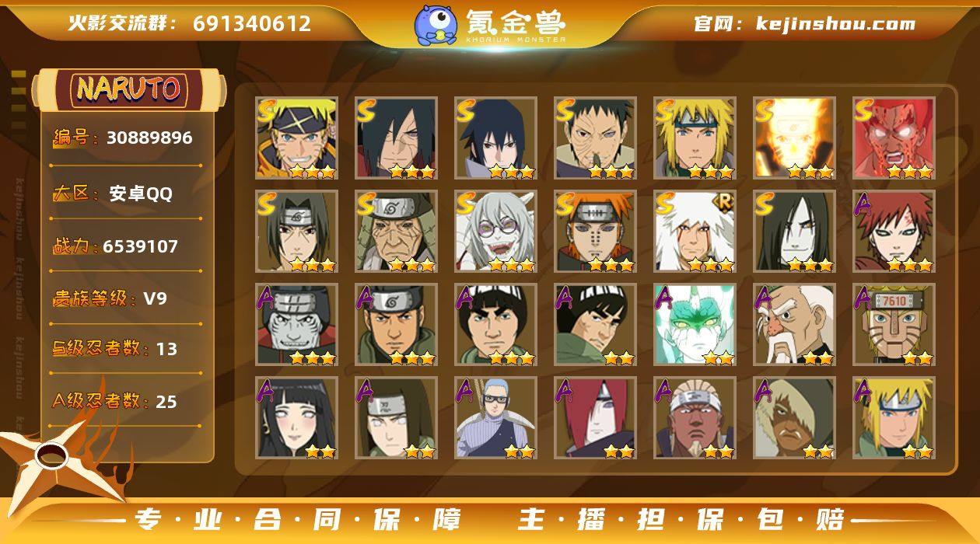980x544 pixels.
Task: Select the white-haired Jiraiya portrait with R badge
Action: tap(695, 232)
